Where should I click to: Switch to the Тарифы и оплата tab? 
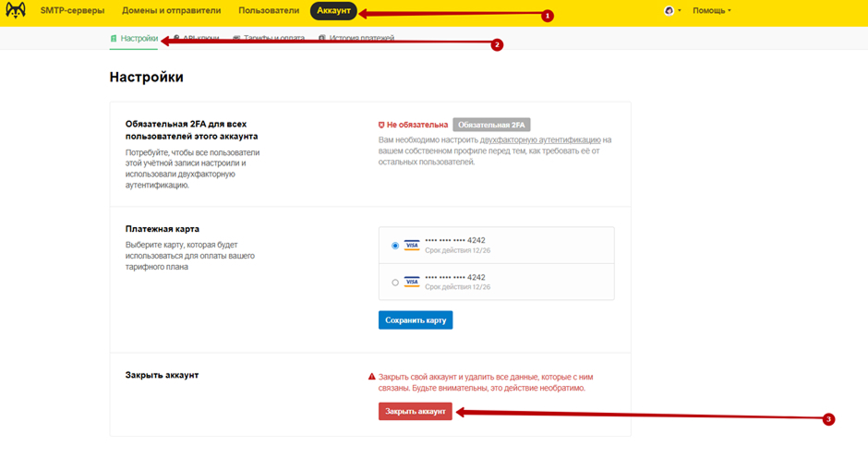(x=273, y=39)
